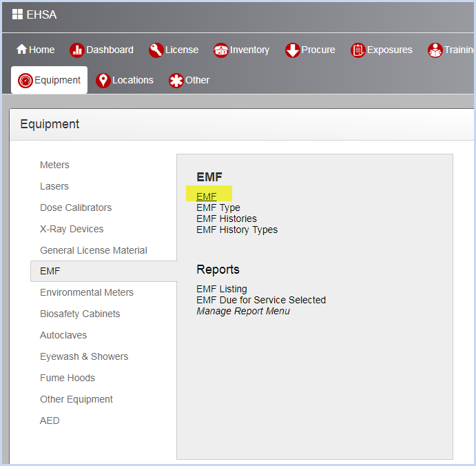The width and height of the screenshot is (476, 466).
Task: Open EMF Due for Service Selected report
Action: (261, 300)
